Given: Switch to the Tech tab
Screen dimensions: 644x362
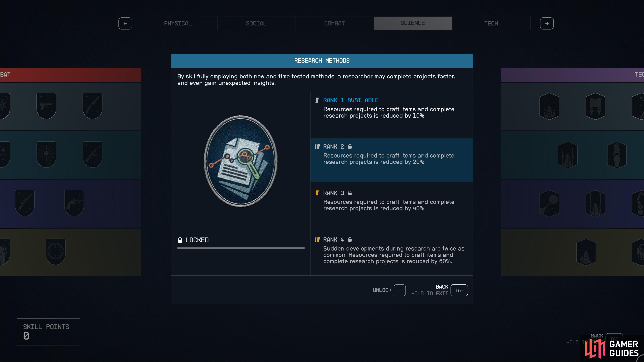Looking at the screenshot, I should [x=491, y=23].
